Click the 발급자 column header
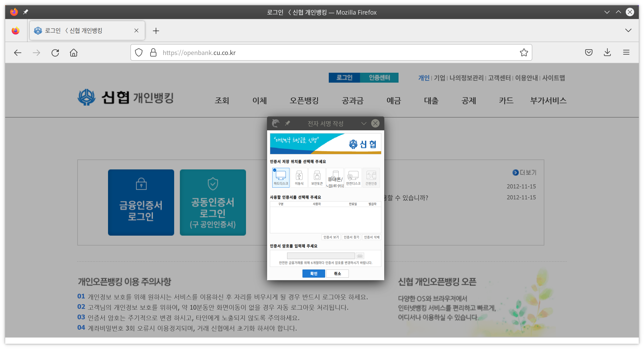The height and width of the screenshot is (349, 644). coord(372,204)
